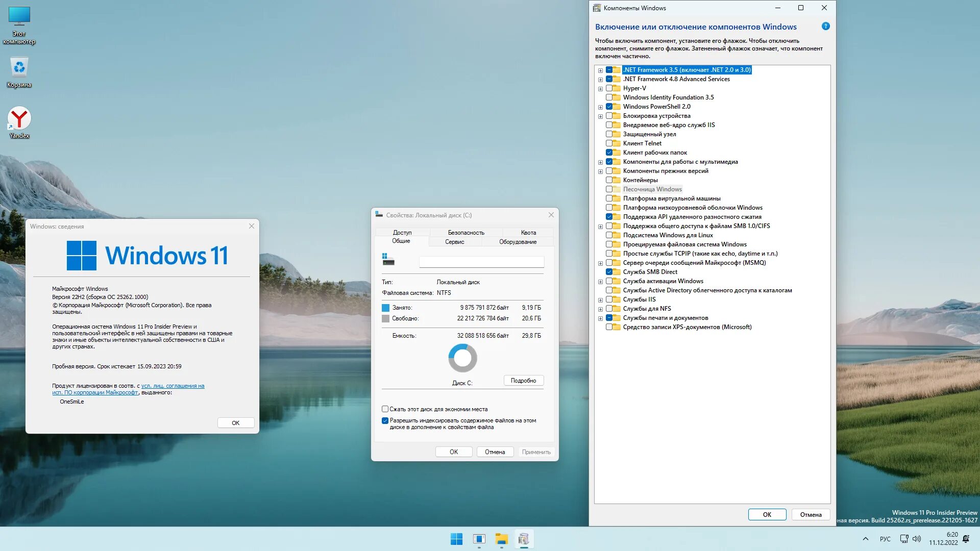Switch to the Безопасность tab

pos(465,233)
